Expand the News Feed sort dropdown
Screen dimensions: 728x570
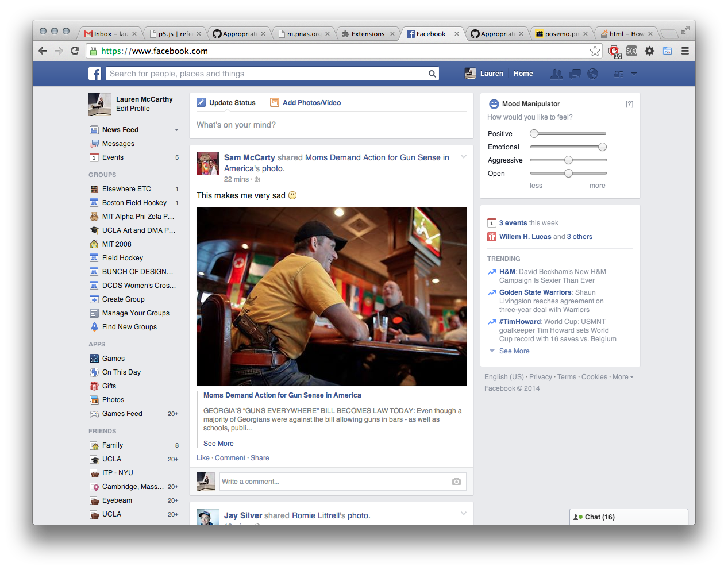pyautogui.click(x=176, y=130)
